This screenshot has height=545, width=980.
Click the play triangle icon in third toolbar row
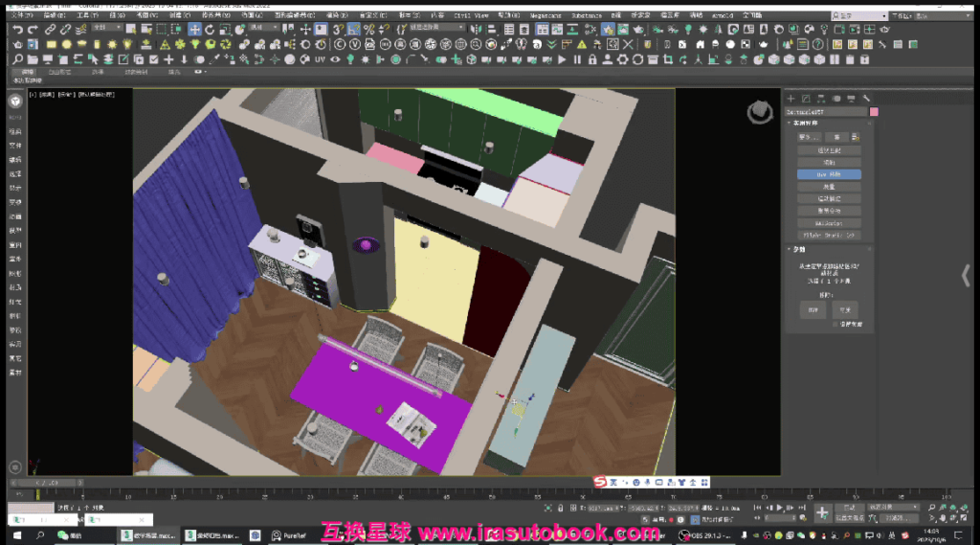coord(562,59)
